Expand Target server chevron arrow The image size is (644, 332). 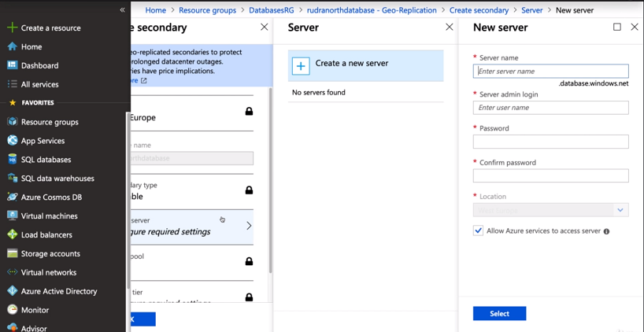[x=249, y=226]
